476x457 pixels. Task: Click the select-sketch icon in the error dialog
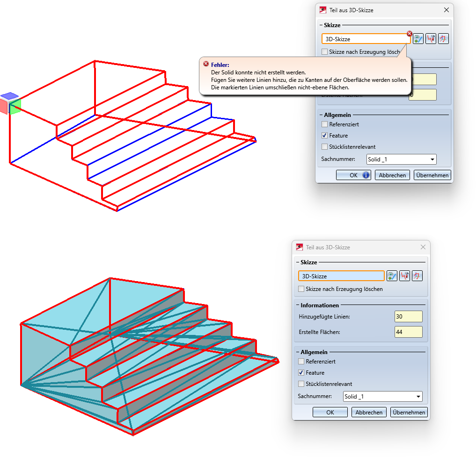click(x=418, y=39)
